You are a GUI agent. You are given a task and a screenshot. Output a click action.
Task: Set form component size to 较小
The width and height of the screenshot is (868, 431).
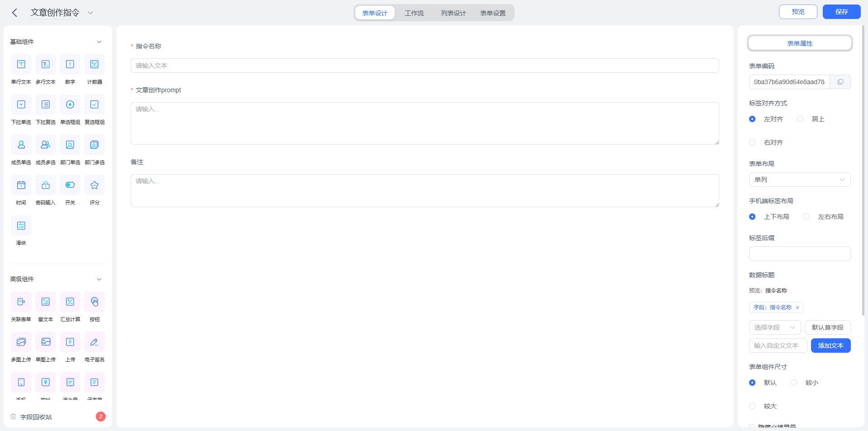pyautogui.click(x=794, y=383)
